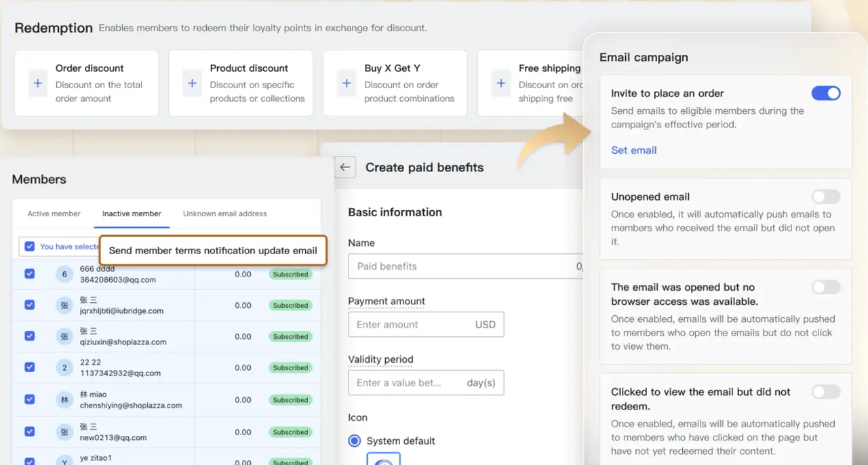Click the Set email link
Image resolution: width=868 pixels, height=465 pixels.
633,150
